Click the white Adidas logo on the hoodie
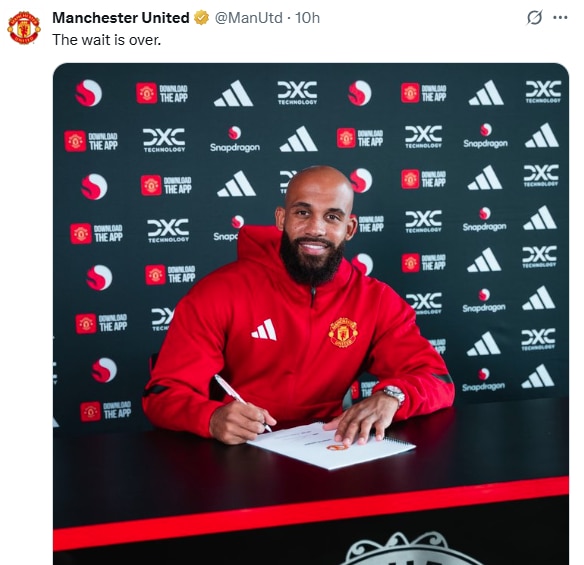 pyautogui.click(x=264, y=330)
